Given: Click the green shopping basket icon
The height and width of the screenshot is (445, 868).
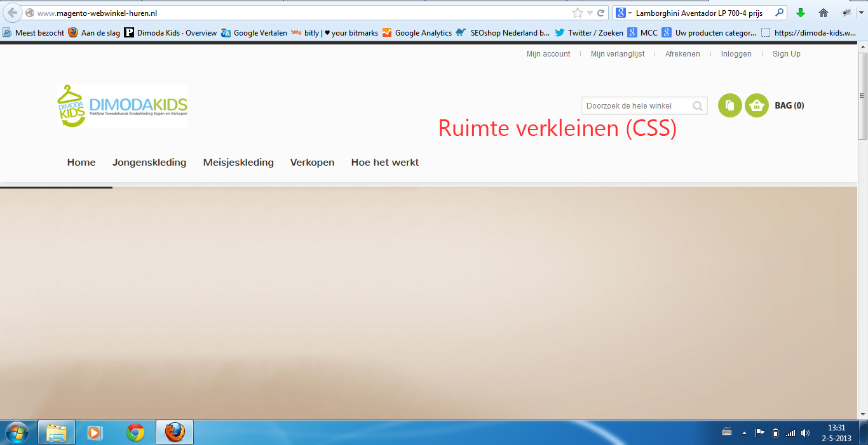Looking at the screenshot, I should click(x=757, y=105).
